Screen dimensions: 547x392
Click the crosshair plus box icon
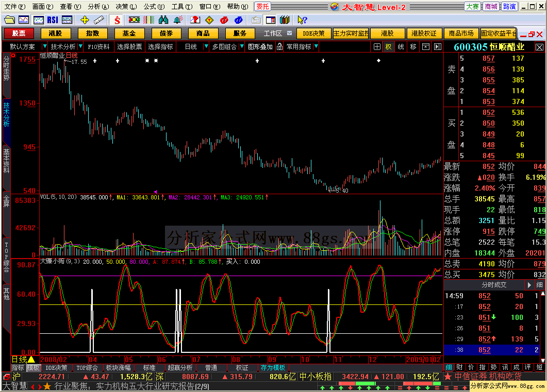(377, 46)
